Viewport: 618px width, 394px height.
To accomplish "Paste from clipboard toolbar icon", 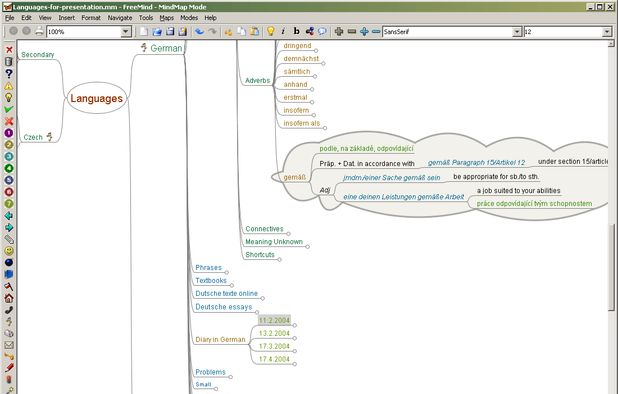I will pyautogui.click(x=255, y=31).
